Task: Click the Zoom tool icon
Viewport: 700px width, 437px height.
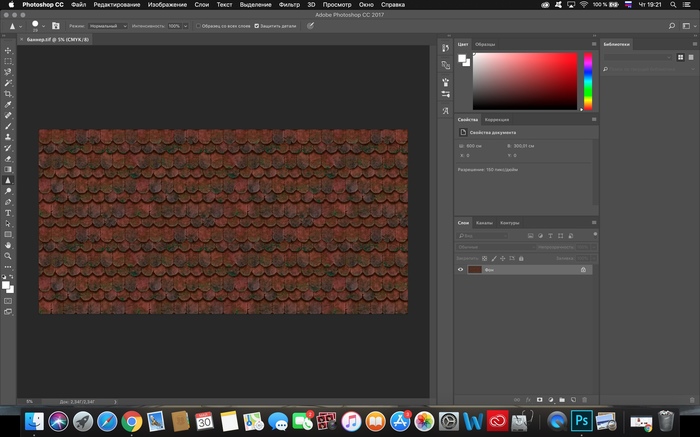Action: tap(8, 255)
